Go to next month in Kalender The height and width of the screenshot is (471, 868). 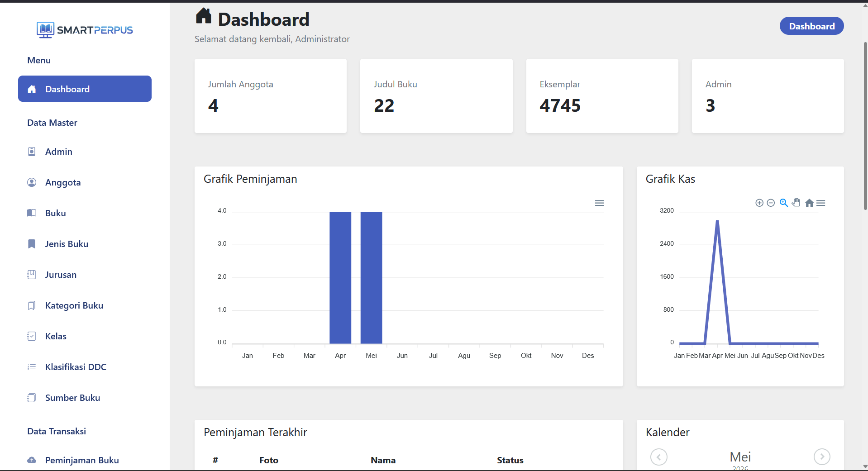(822, 457)
